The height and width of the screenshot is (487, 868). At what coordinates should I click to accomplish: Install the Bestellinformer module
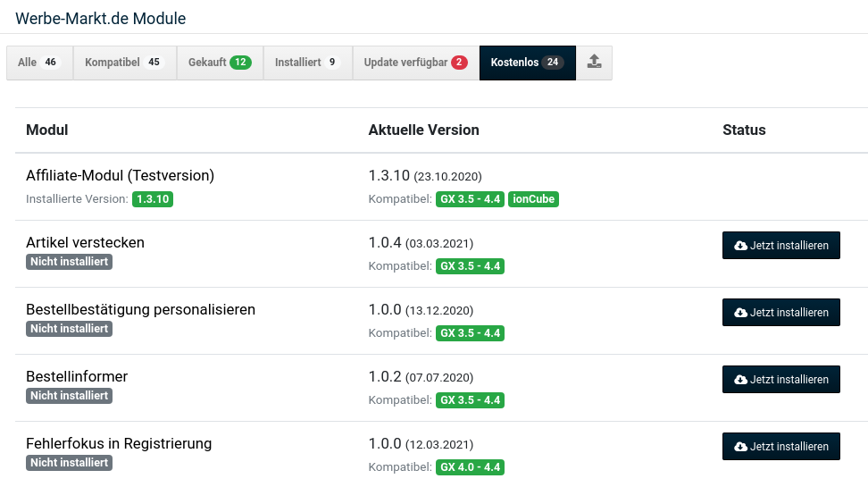tap(781, 380)
